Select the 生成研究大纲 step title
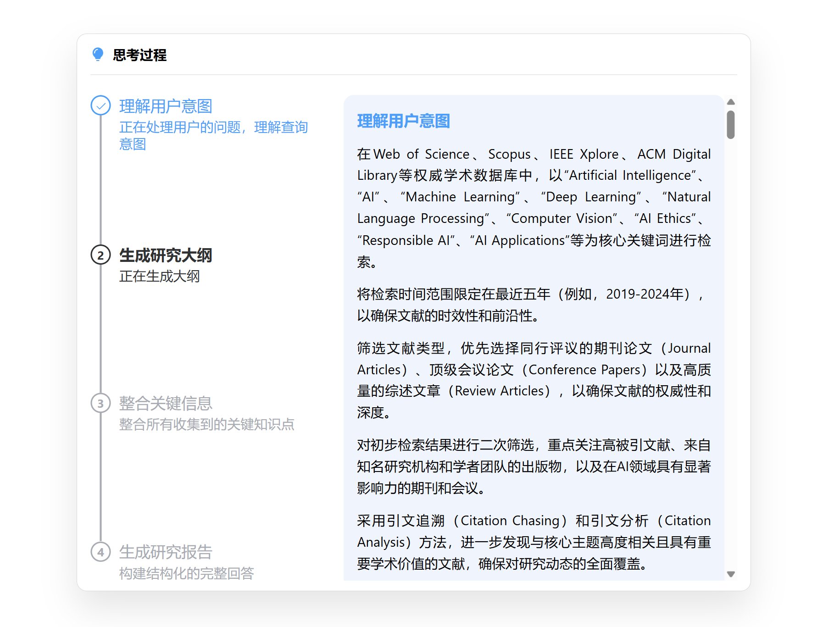 [x=166, y=255]
